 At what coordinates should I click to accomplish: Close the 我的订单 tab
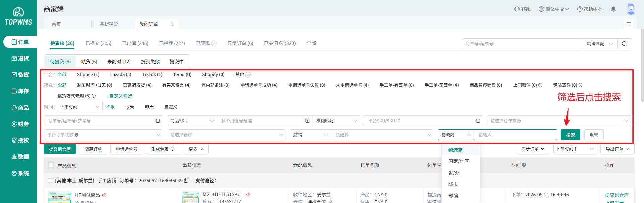click(172, 24)
